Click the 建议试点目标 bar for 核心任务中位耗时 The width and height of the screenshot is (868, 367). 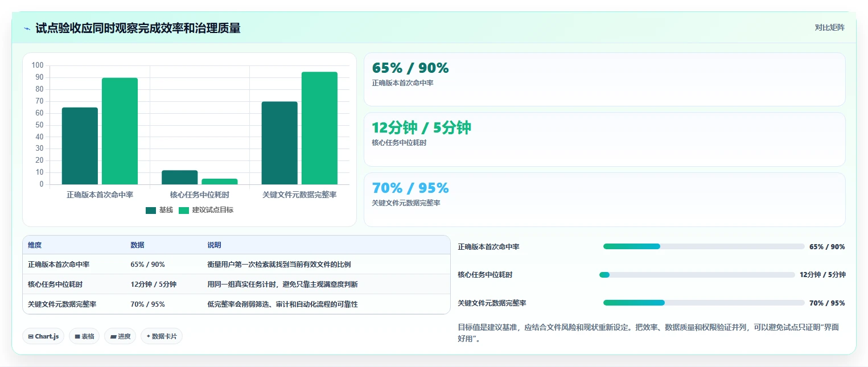pos(219,182)
